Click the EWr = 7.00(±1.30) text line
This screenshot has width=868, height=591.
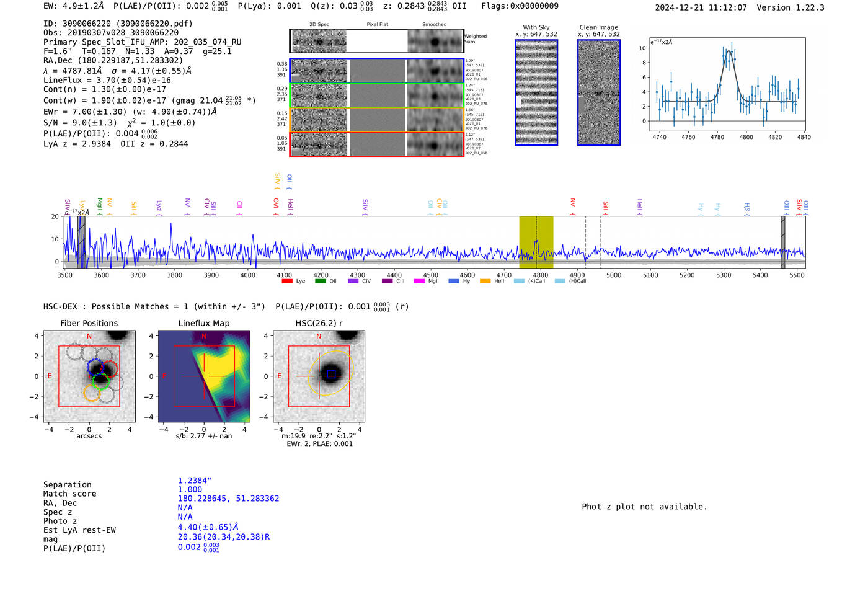130,112
